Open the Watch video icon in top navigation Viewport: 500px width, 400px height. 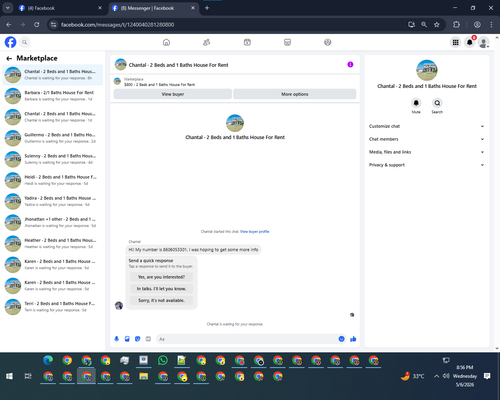(x=247, y=42)
